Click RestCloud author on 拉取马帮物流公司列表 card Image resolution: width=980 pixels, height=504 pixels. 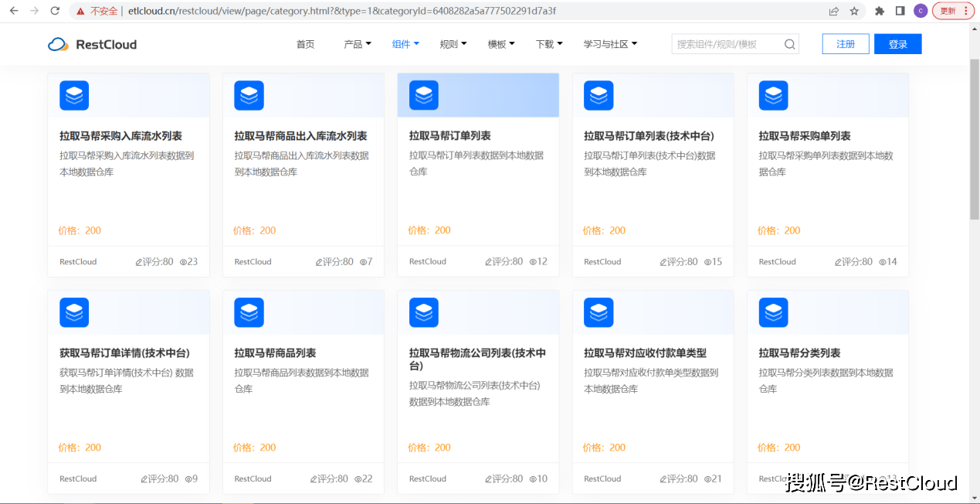coord(428,479)
